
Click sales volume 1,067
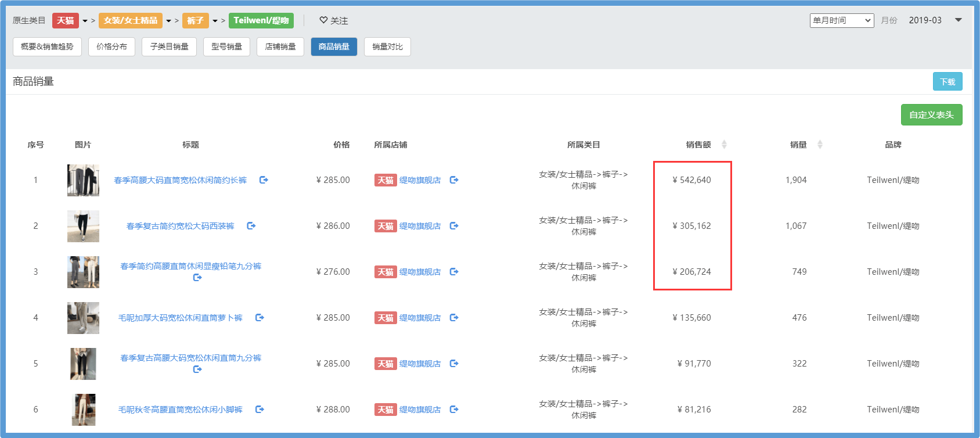pyautogui.click(x=796, y=226)
